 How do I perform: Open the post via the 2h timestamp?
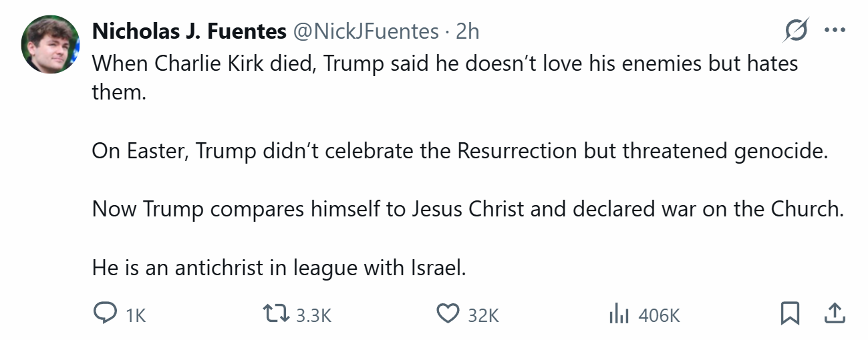(x=468, y=31)
